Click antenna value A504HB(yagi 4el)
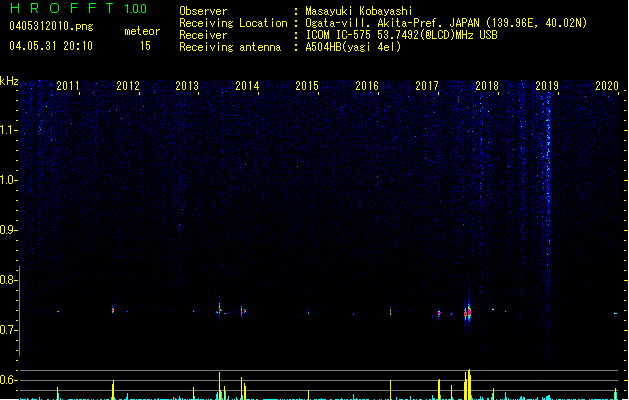 (353, 47)
